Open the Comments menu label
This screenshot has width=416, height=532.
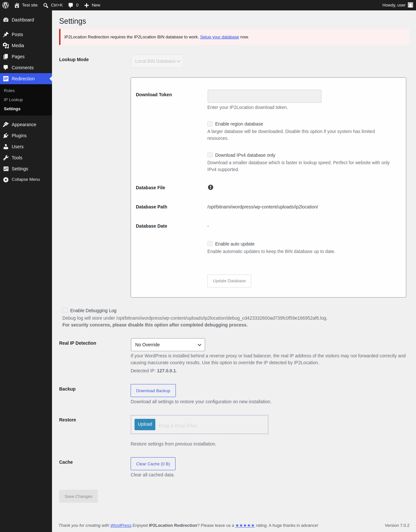[23, 68]
